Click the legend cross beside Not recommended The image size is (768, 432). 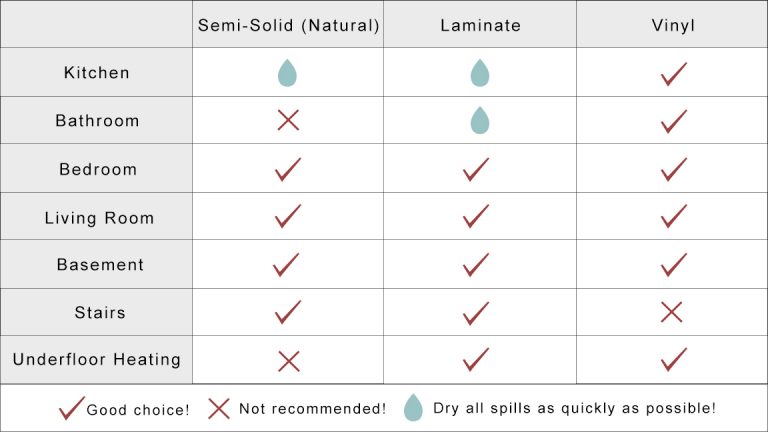pos(218,408)
